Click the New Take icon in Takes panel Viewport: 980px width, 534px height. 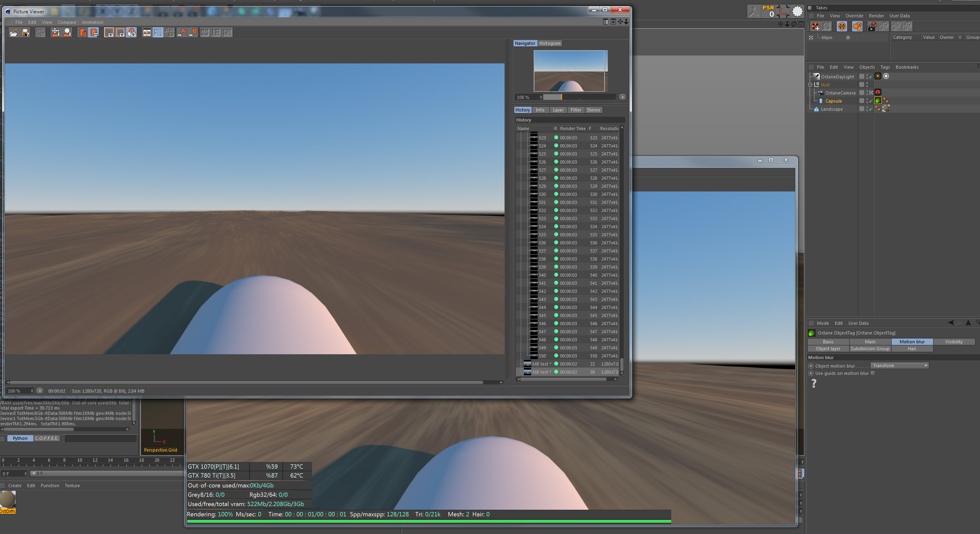[815, 27]
